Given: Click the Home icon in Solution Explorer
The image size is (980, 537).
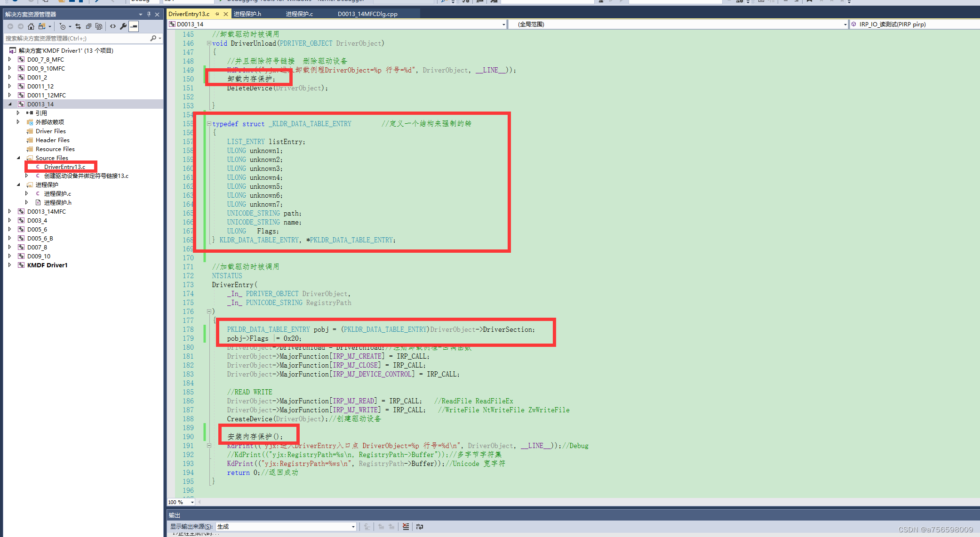Looking at the screenshot, I should 31,26.
